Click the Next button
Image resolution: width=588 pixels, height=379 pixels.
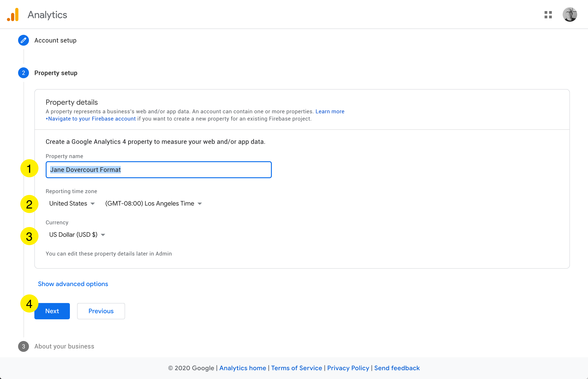[52, 311]
